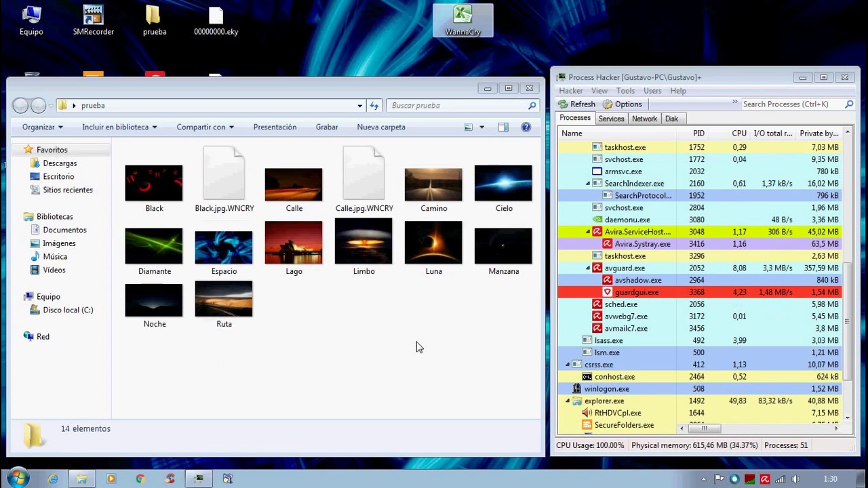Image resolution: width=868 pixels, height=488 pixels.
Task: Sort processes by the Name column
Action: coord(616,134)
